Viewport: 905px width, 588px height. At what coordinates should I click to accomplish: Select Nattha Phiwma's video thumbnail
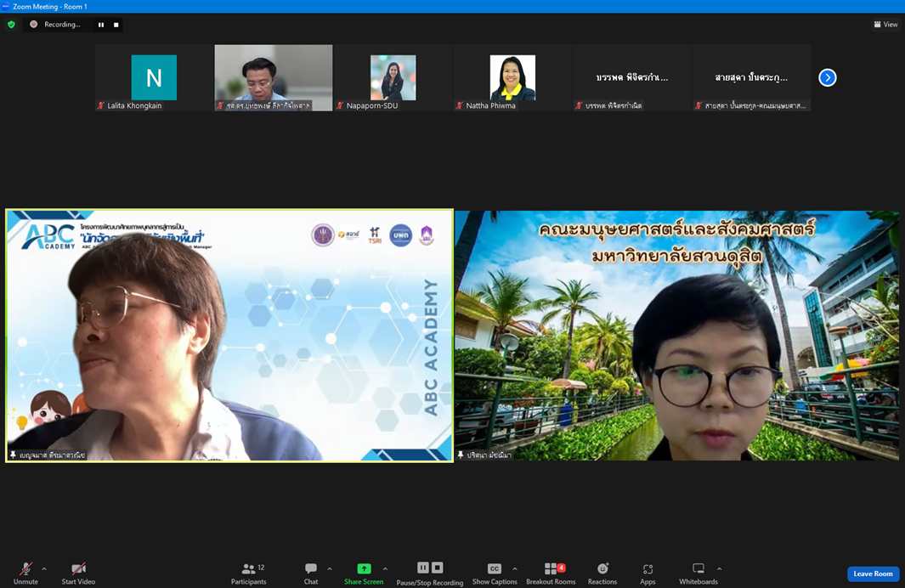pyautogui.click(x=512, y=78)
